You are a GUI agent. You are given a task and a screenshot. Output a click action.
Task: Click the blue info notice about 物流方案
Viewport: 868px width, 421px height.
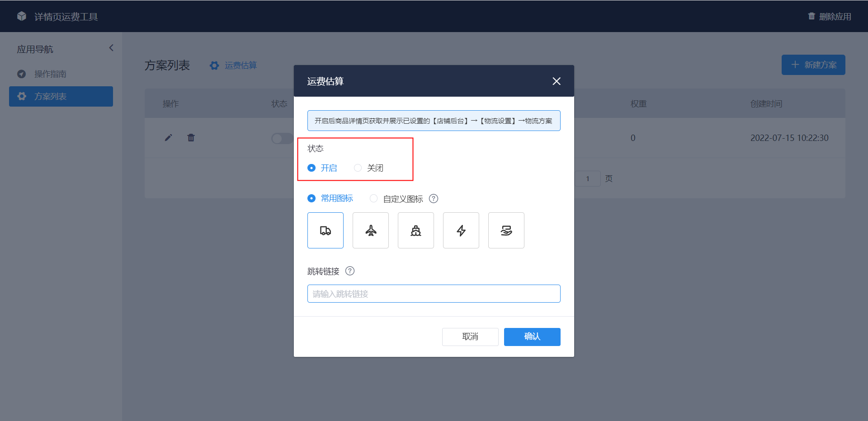coord(434,121)
